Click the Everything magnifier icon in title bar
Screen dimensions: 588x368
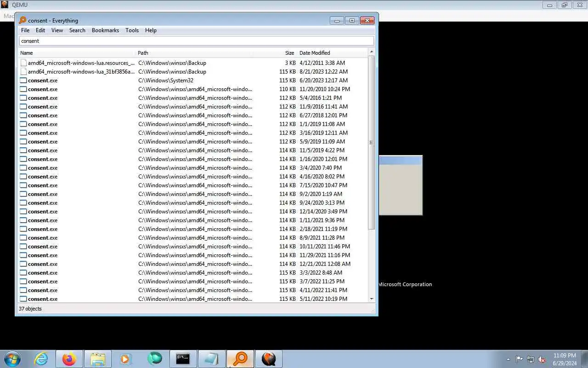(x=23, y=20)
